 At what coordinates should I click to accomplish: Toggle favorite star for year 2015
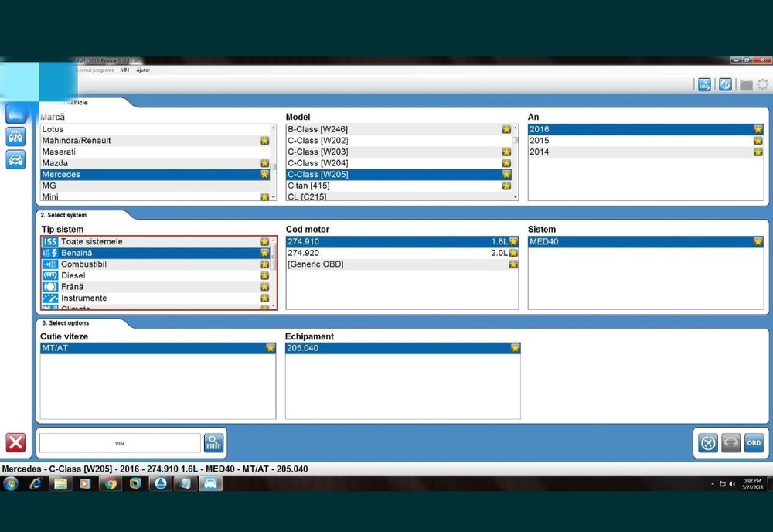758,141
